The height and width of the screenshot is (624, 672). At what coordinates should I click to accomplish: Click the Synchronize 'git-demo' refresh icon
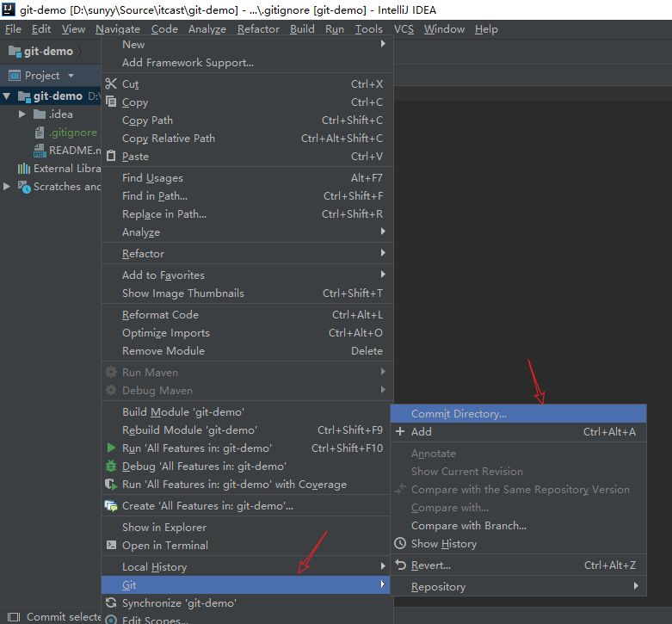point(111,604)
